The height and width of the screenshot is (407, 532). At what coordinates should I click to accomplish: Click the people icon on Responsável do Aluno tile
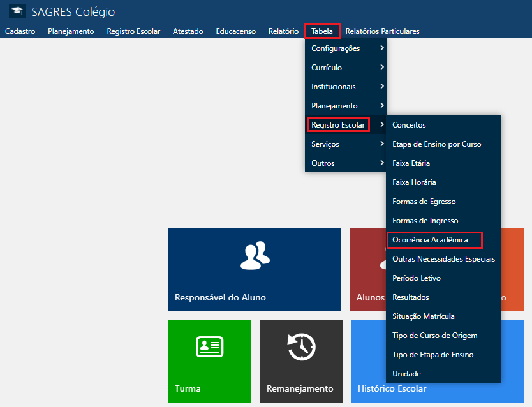point(255,254)
